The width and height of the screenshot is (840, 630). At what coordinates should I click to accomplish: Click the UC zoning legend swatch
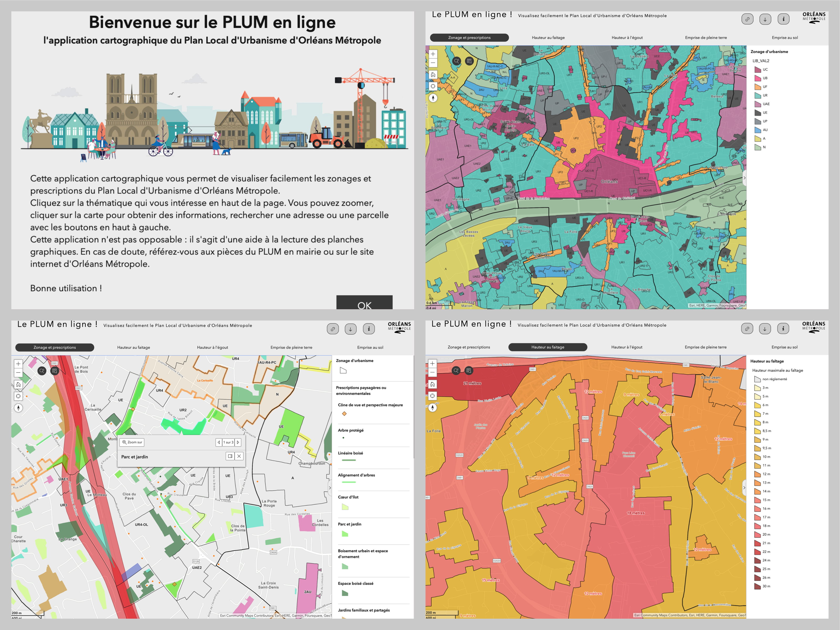tap(758, 70)
